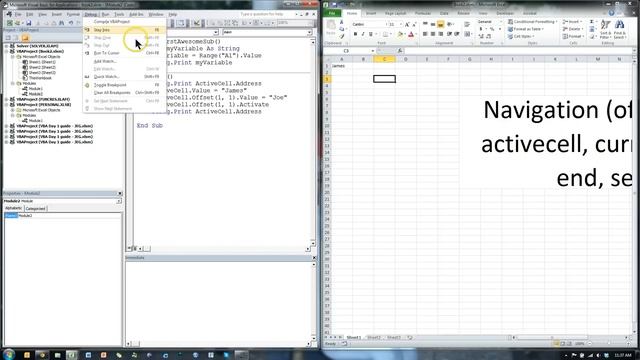Click Borders icon in Excel Font group
Screen dimensions: 640x360
(x=386, y=34)
